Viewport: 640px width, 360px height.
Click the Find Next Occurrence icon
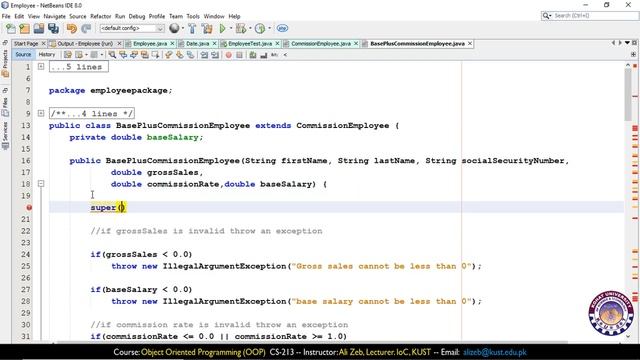point(134,54)
